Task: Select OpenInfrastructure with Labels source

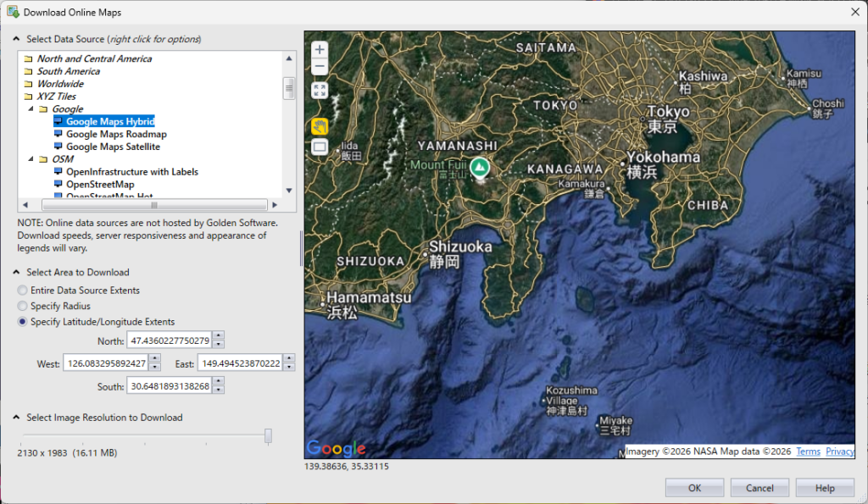Action: tap(132, 171)
